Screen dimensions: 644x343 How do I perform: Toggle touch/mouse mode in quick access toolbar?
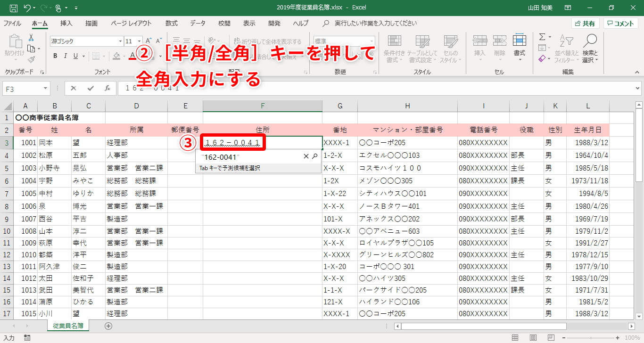58,8
